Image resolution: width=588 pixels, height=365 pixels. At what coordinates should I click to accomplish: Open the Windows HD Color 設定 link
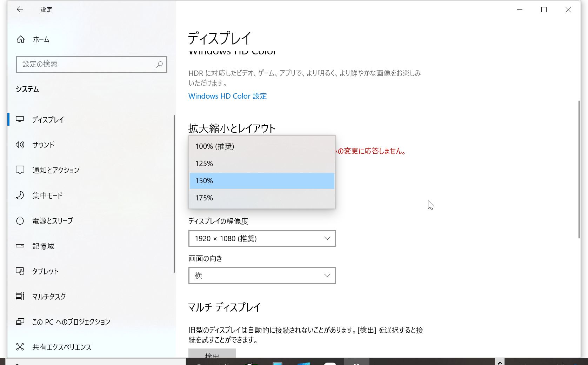pyautogui.click(x=228, y=96)
